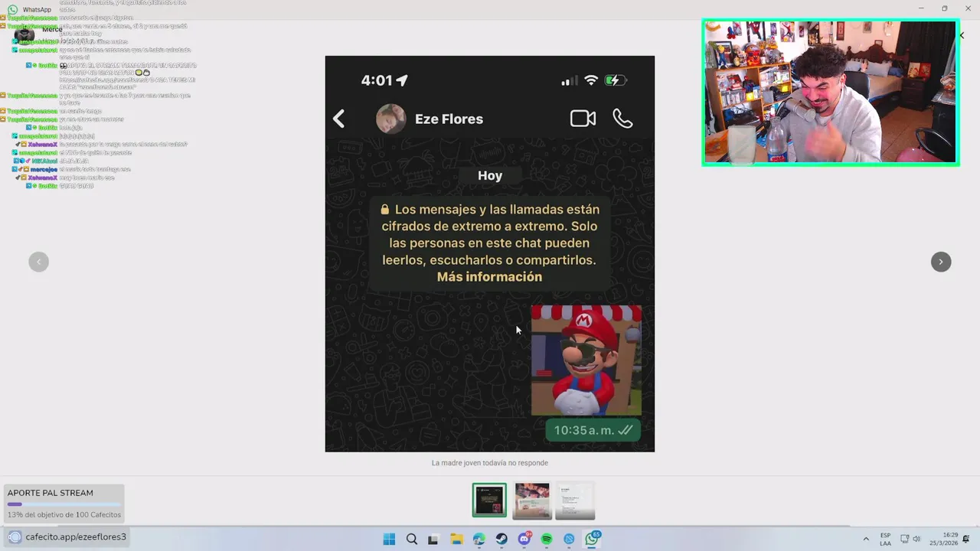980x551 pixels.
Task: Open Microsoft Edge from the taskbar
Action: (x=479, y=539)
